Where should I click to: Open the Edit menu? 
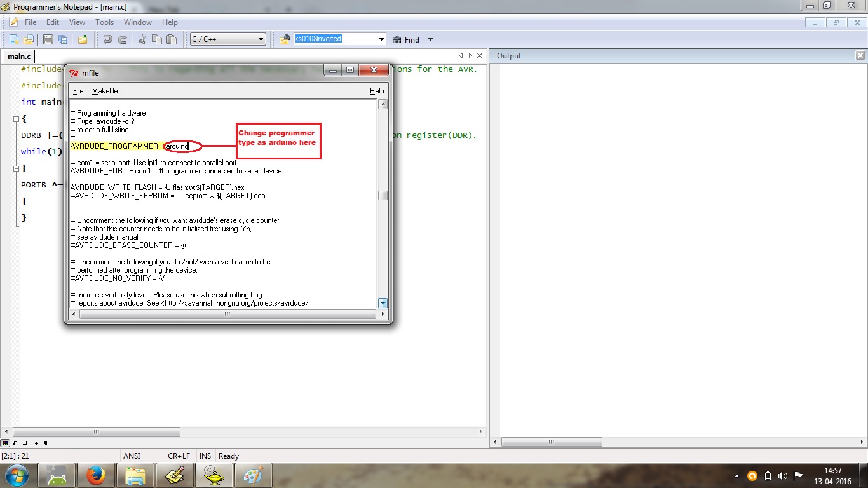pos(53,22)
